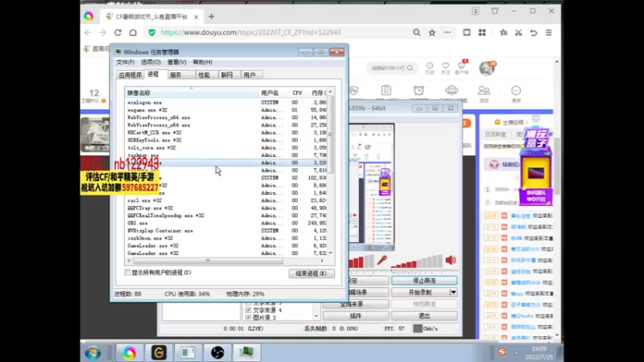Open the 开始录制 dropdown arrow
This screenshot has width=644, height=362.
click(x=453, y=292)
